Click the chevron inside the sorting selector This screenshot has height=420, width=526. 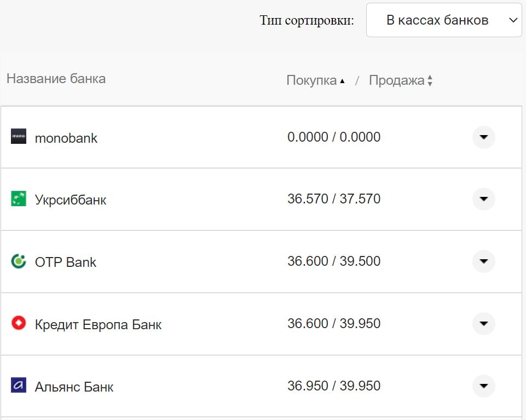coord(513,20)
